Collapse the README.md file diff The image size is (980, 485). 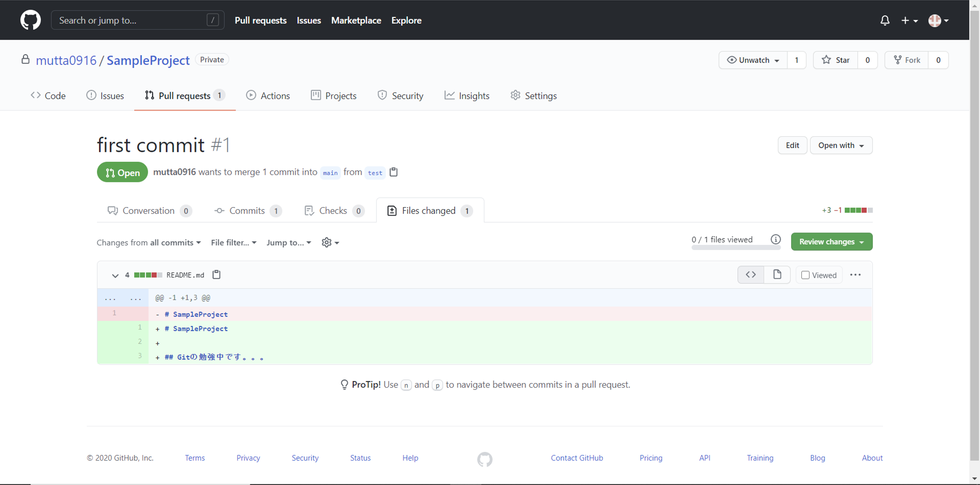tap(115, 275)
